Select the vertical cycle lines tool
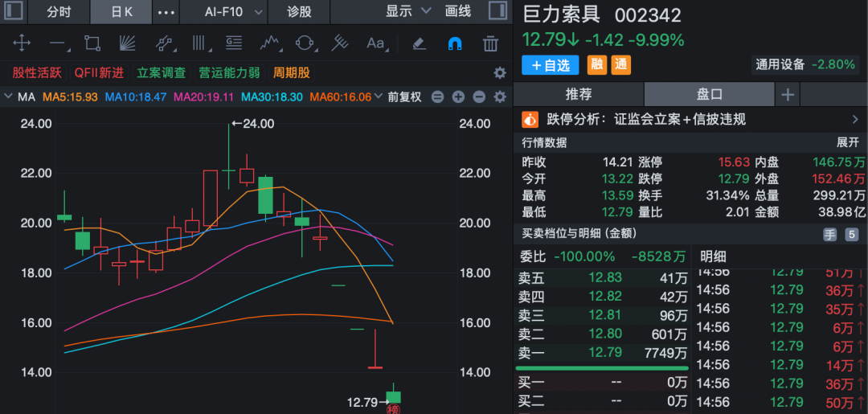 (x=199, y=43)
